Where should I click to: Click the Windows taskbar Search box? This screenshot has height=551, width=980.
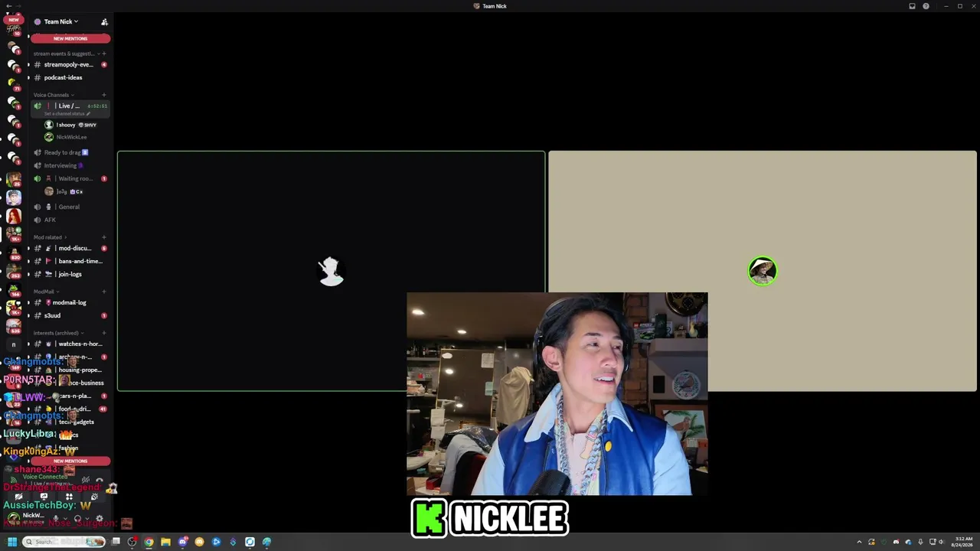pyautogui.click(x=64, y=542)
